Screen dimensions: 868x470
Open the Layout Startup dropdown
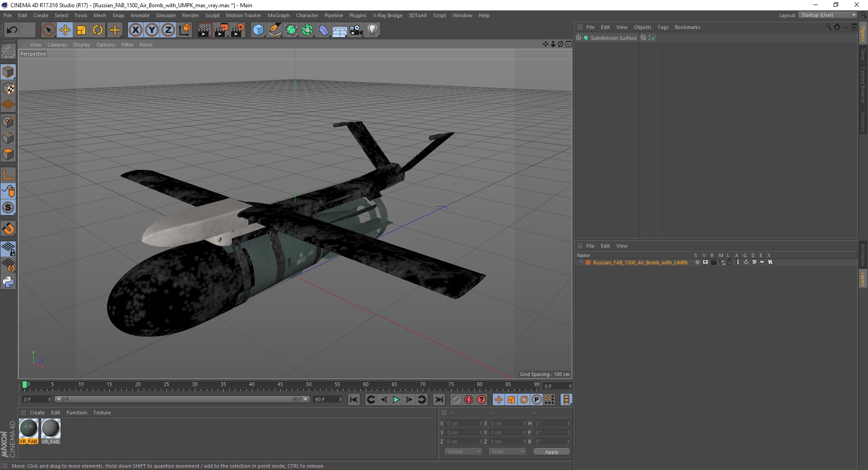[x=828, y=15]
